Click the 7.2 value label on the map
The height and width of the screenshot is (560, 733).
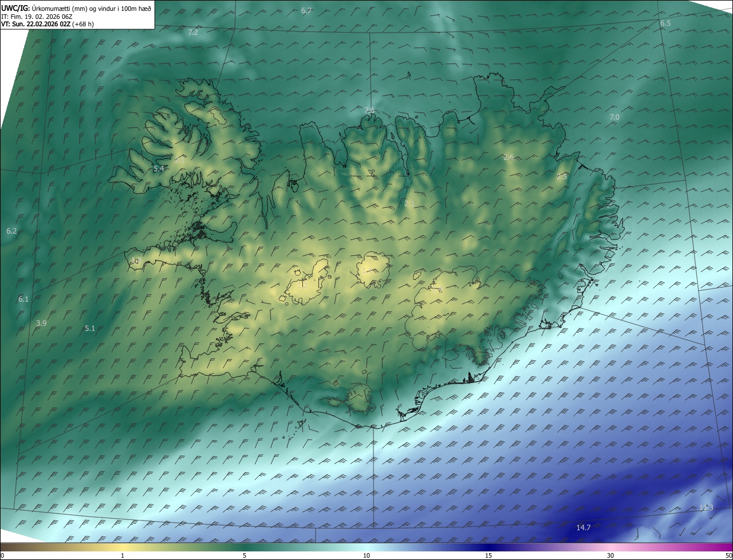click(x=193, y=33)
